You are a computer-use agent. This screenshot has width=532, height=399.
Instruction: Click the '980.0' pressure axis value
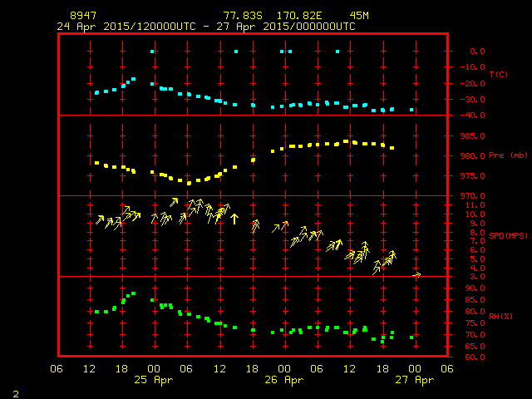point(473,156)
